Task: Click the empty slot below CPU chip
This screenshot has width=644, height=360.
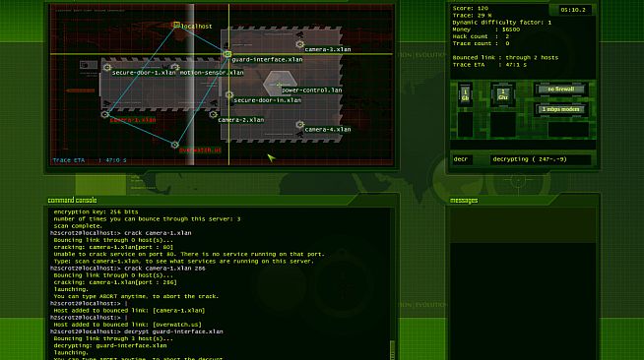Action: (x=503, y=125)
